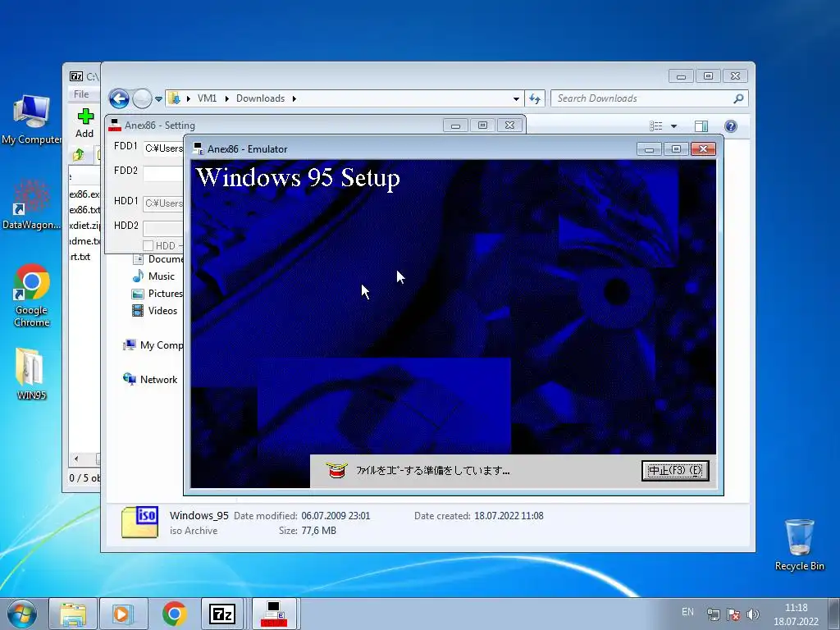
Task: Close the Anex86 - Emulator window
Action: (x=703, y=149)
